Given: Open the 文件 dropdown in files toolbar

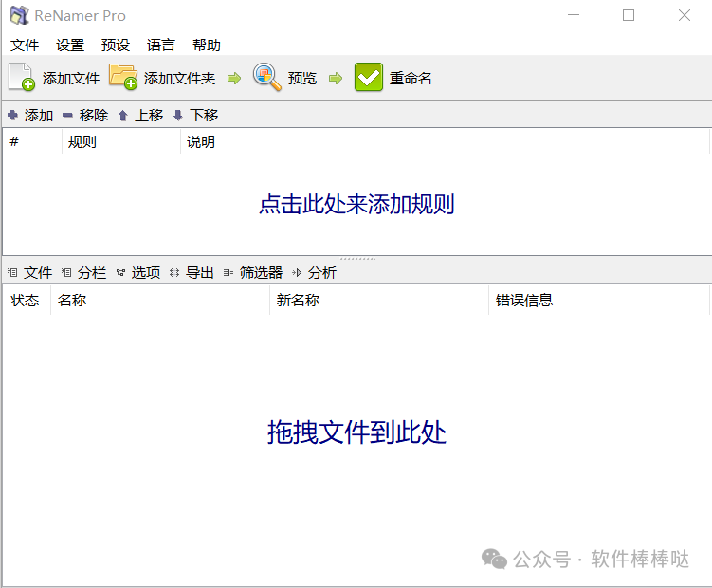Looking at the screenshot, I should coord(38,272).
